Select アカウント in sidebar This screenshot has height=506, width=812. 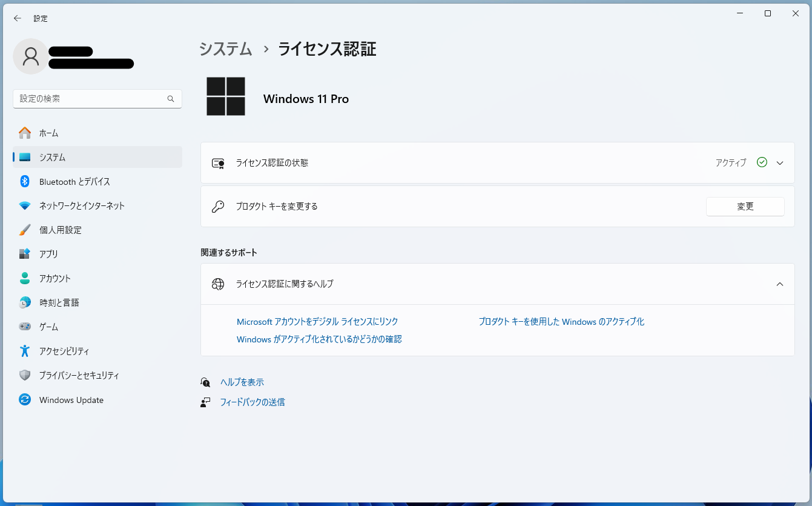[97, 278]
